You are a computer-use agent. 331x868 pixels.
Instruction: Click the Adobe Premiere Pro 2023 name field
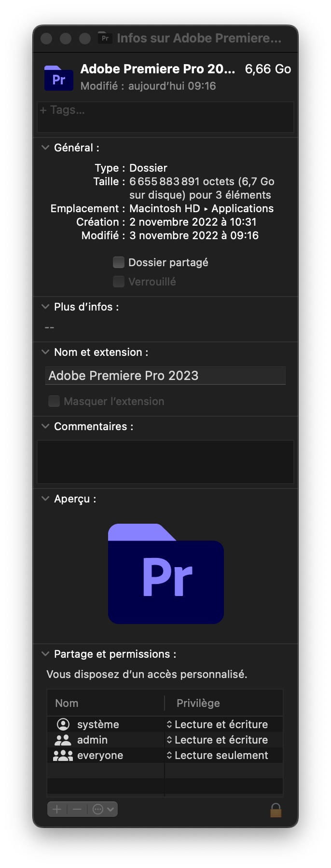click(165, 376)
